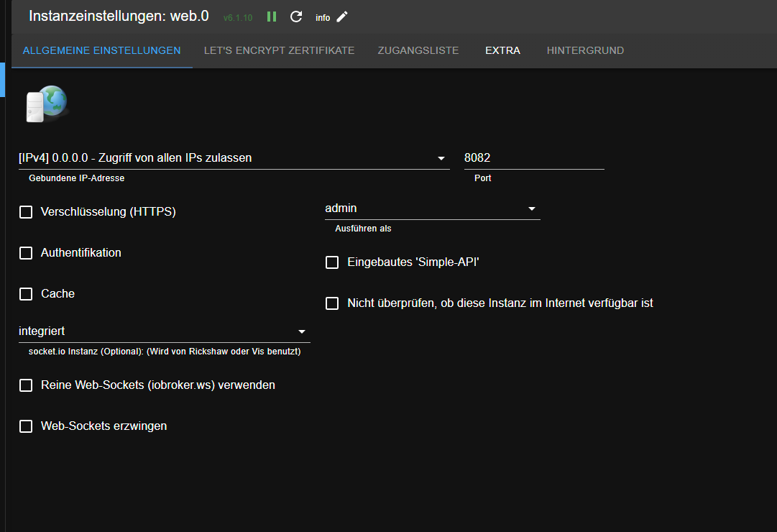Viewport: 777px width, 532px height.
Task: Pause the web.0 instance
Action: (x=272, y=17)
